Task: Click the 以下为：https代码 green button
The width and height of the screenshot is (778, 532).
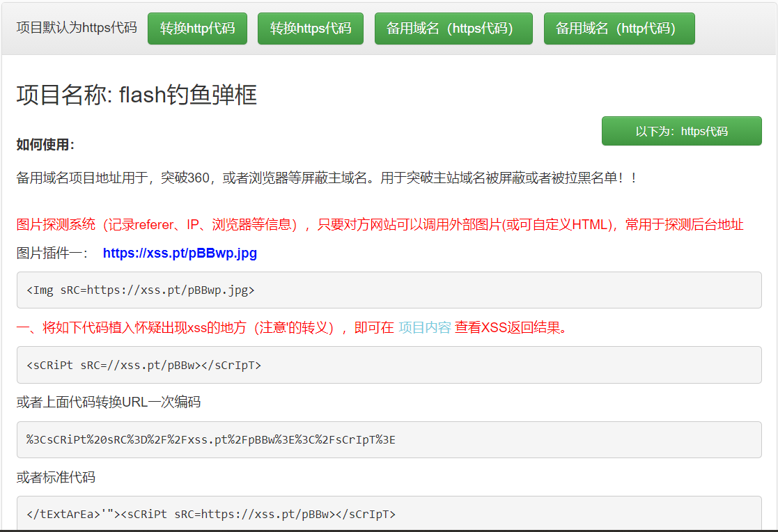Action: pos(682,131)
